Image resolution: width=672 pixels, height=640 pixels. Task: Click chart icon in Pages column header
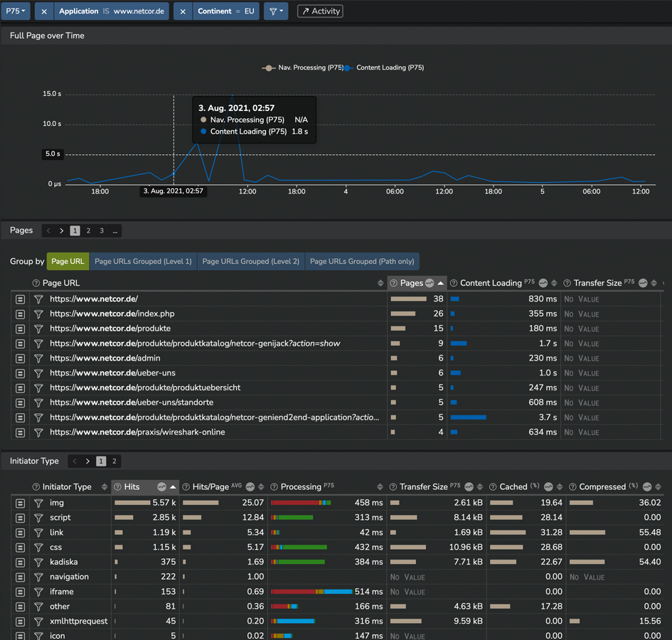click(430, 284)
